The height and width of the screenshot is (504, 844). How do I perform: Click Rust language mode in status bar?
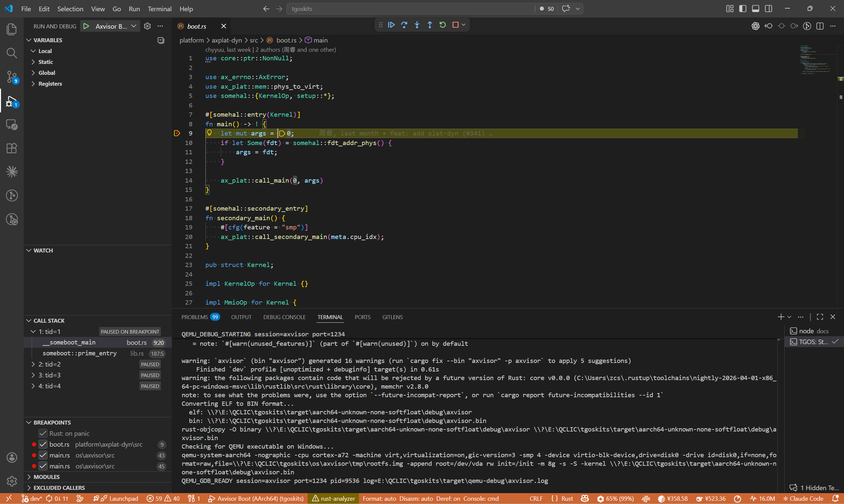click(567, 499)
